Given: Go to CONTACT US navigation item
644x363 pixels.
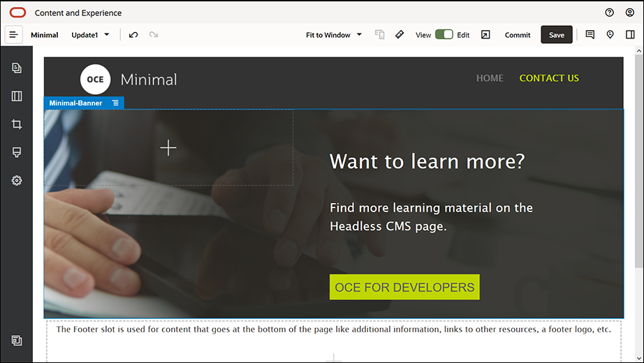Looking at the screenshot, I should [549, 78].
